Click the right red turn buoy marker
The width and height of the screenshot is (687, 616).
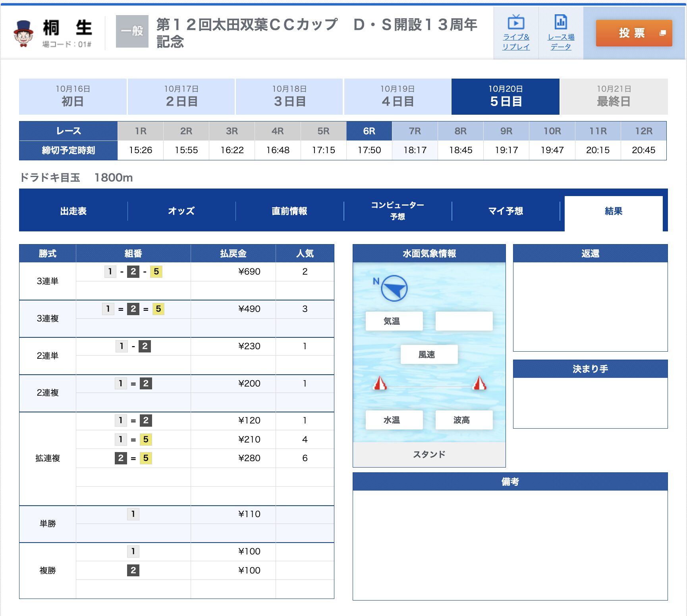coord(479,383)
